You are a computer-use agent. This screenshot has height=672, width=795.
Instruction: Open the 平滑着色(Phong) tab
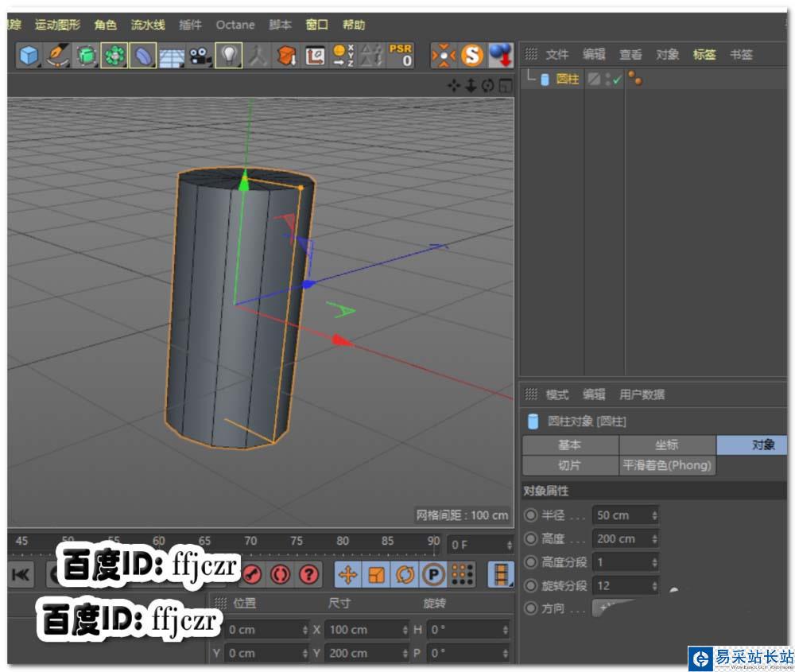(667, 465)
